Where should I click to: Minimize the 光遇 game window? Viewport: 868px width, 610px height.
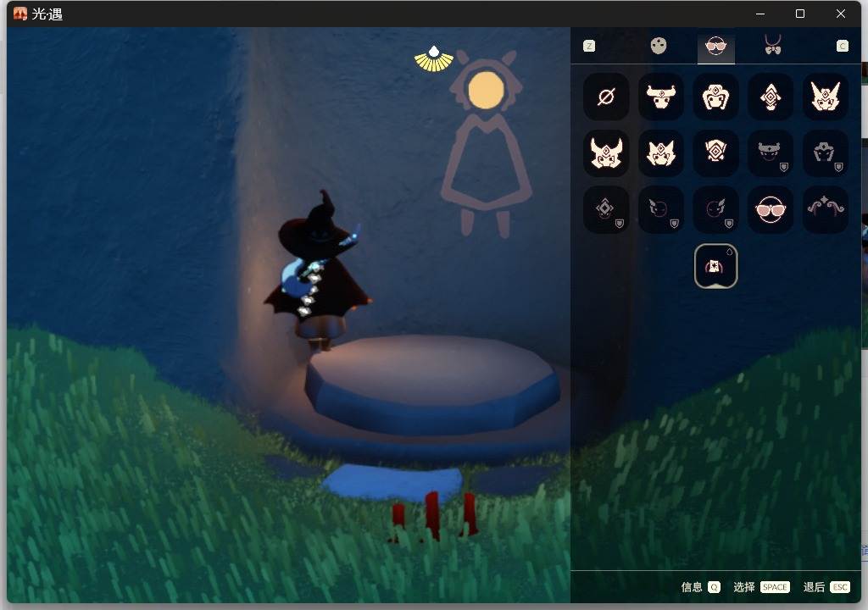760,14
